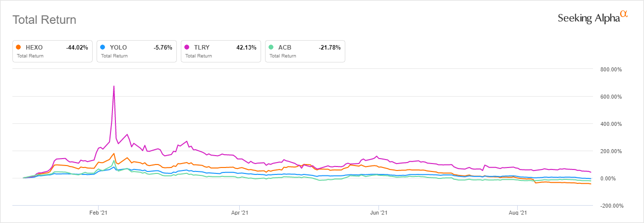The height and width of the screenshot is (223, 644).
Task: Select the Feb '21 x-axis label
Action: pyautogui.click(x=99, y=213)
